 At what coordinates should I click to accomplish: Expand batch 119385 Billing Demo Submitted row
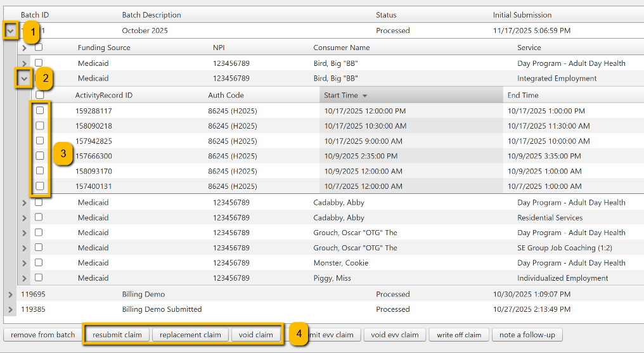10,309
